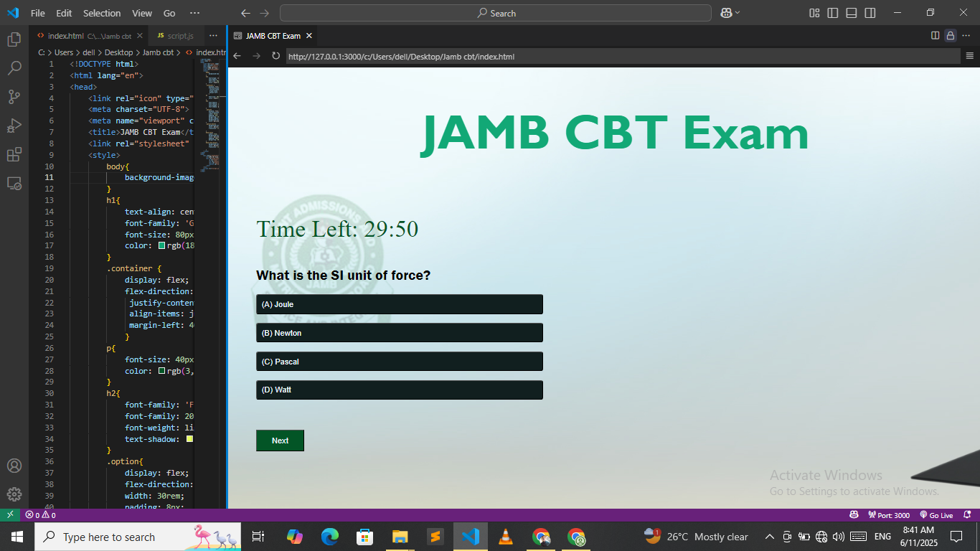
Task: Open the File menu
Action: click(x=38, y=13)
